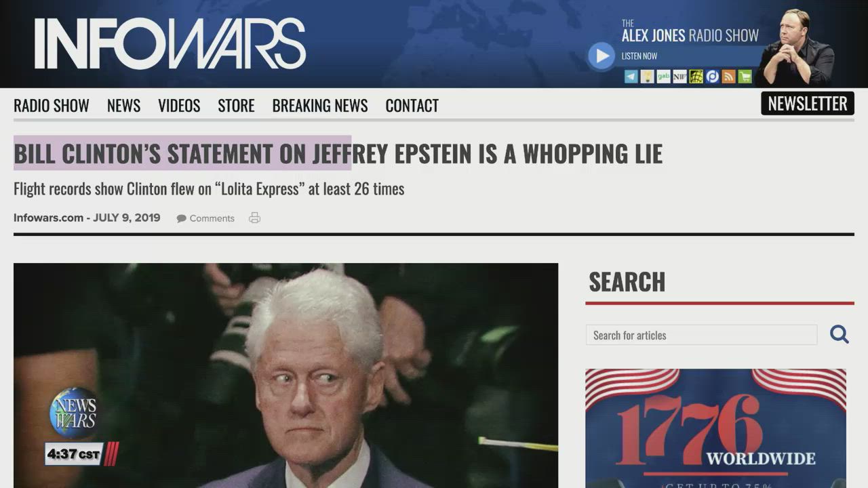
Task: Open the Videos menu item
Action: pyautogui.click(x=179, y=106)
